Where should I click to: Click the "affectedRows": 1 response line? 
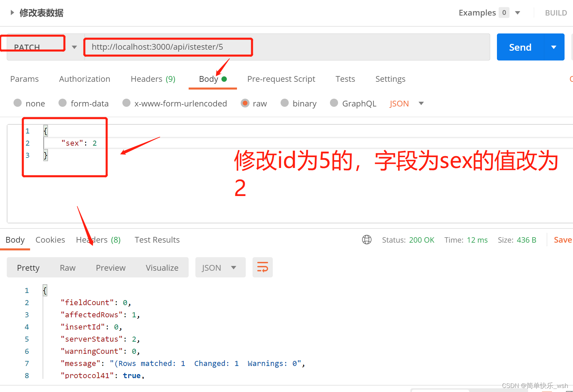[100, 315]
